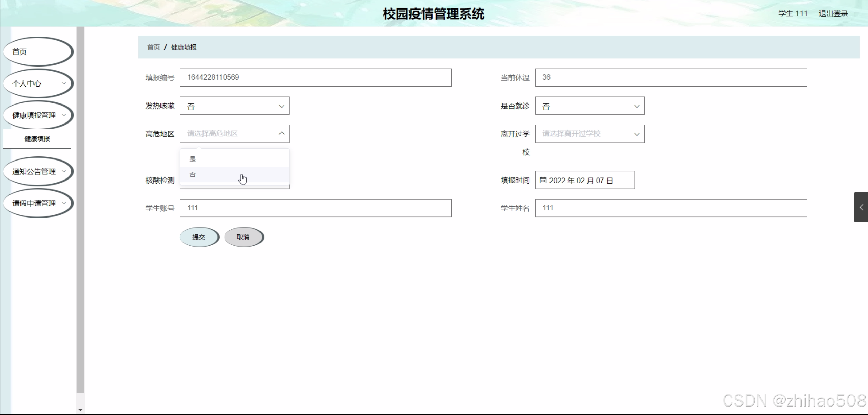Click chevron icon beside 通知公告管理

pos(64,171)
